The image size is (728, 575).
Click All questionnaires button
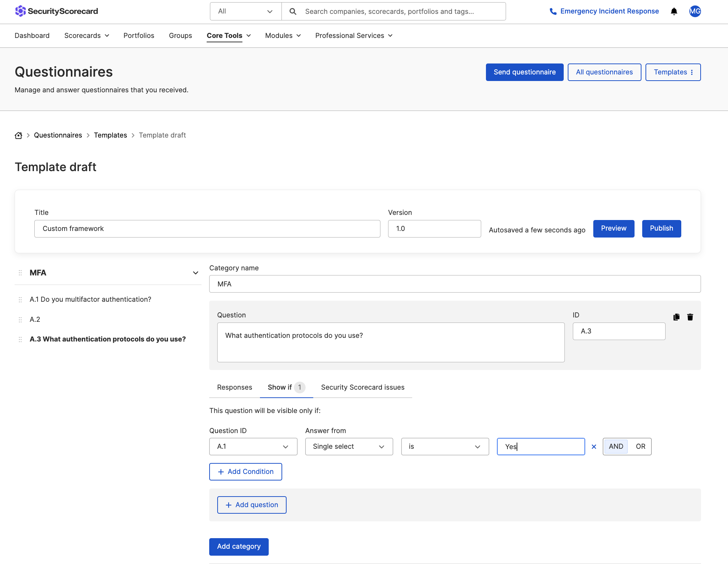coord(604,72)
